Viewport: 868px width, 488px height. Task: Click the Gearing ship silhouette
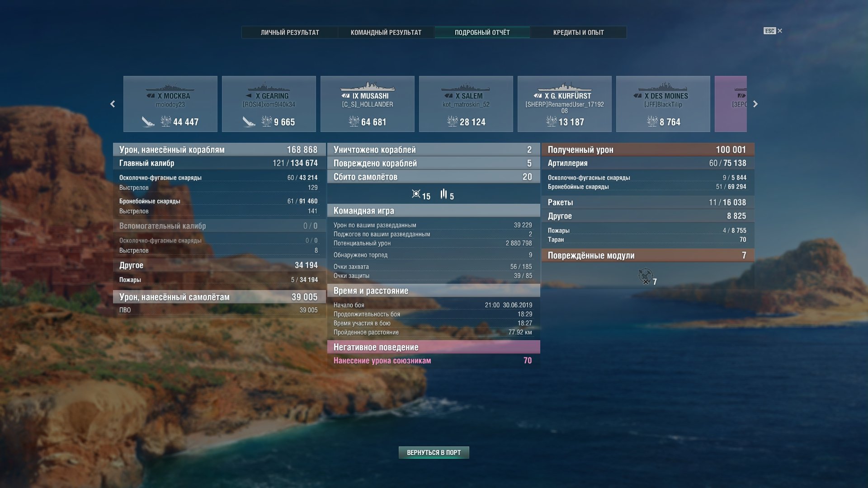click(269, 87)
